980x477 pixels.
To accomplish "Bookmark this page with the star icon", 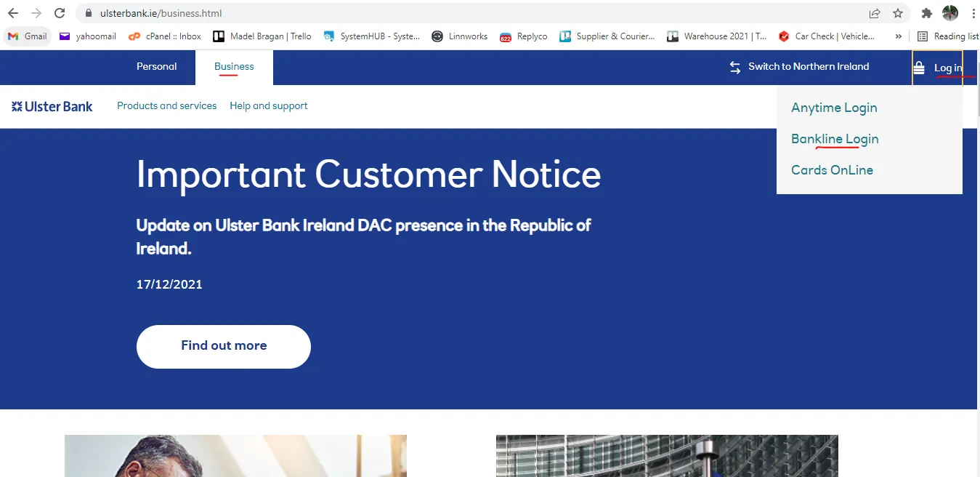I will point(898,13).
